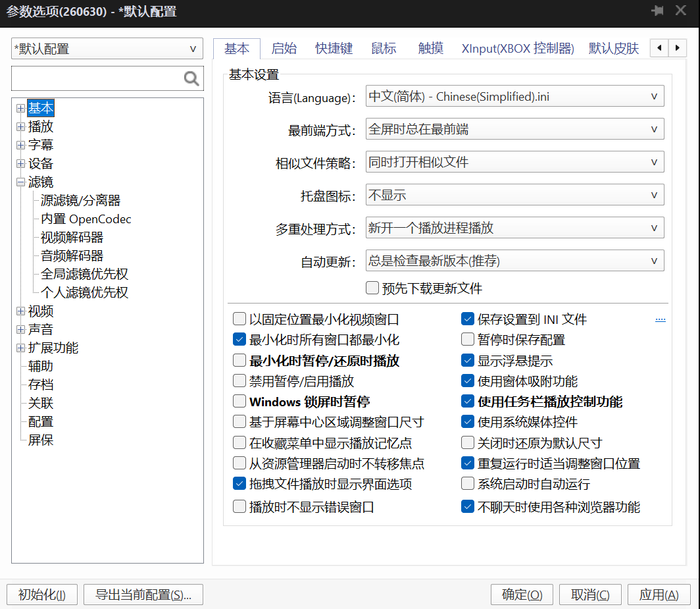
Task: Click the 取消(C) button
Action: tap(590, 595)
